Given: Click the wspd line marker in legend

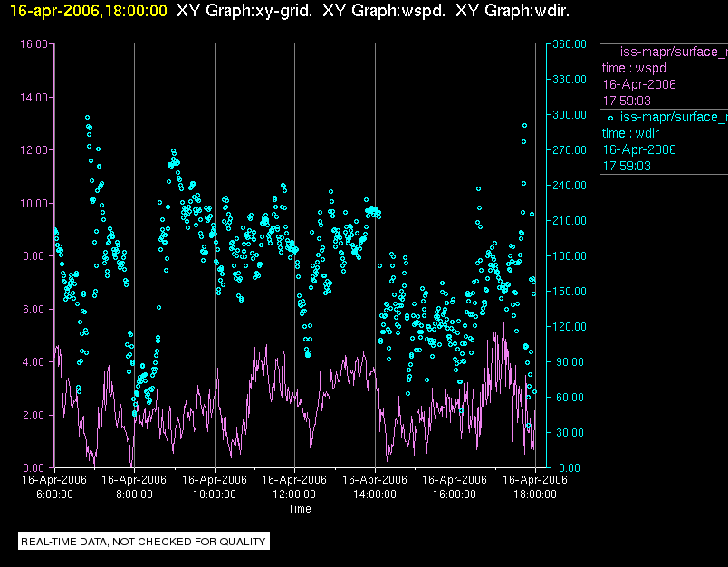Looking at the screenshot, I should [610, 53].
